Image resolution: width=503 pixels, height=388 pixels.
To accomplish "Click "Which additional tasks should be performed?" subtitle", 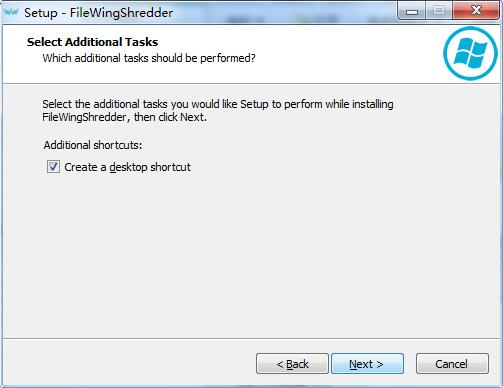I will point(149,58).
